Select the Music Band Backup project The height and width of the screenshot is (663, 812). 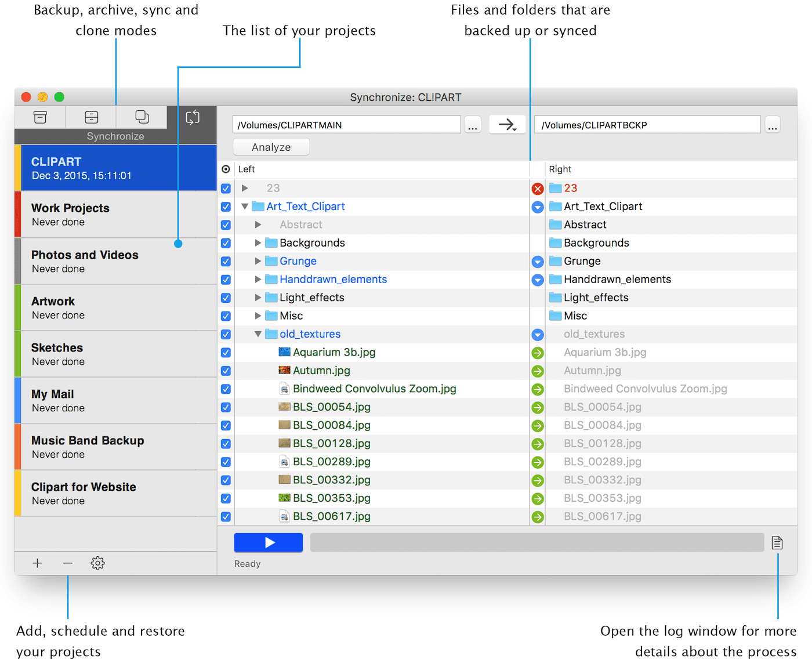tap(116, 447)
